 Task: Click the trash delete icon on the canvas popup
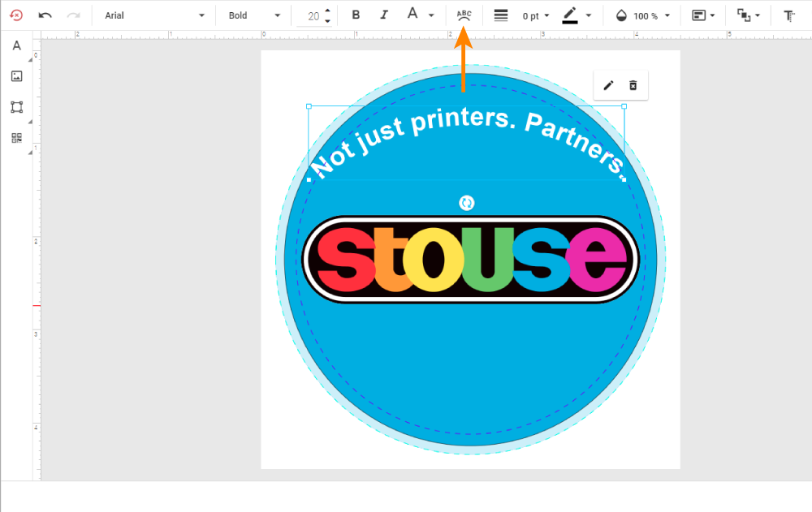(633, 85)
